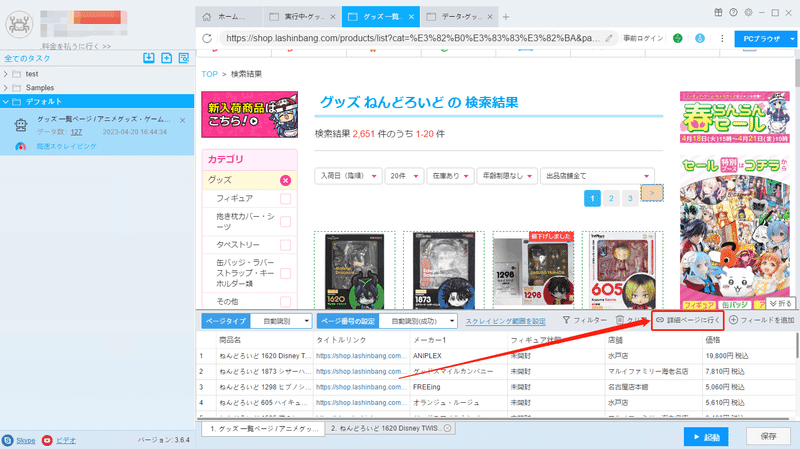Click the 折る collapse button
This screenshot has width=800, height=449.
[781, 304]
